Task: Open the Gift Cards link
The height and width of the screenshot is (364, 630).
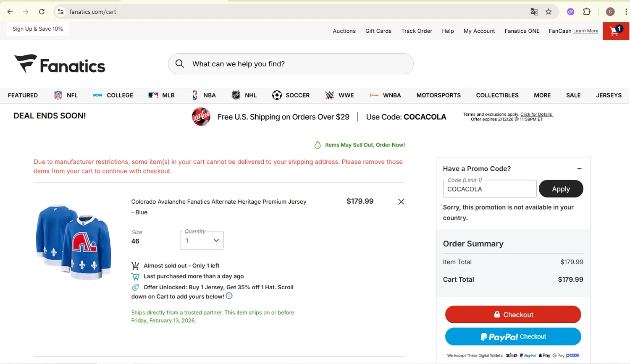Action: coord(378,31)
